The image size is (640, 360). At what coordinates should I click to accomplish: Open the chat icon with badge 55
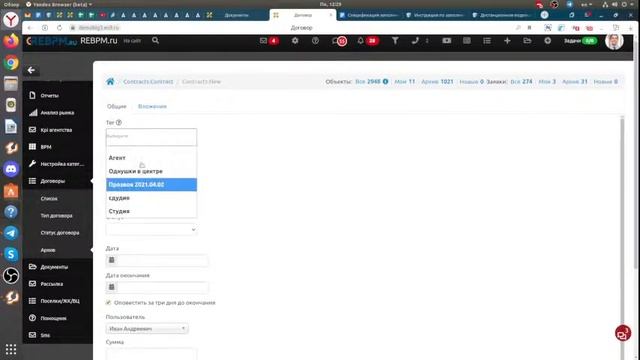[x=339, y=41]
